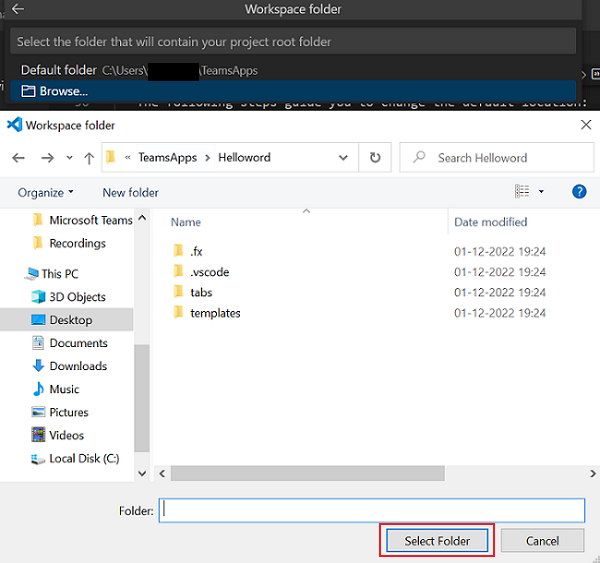Open the Organize menu
This screenshot has height=563, width=600.
pos(45,193)
